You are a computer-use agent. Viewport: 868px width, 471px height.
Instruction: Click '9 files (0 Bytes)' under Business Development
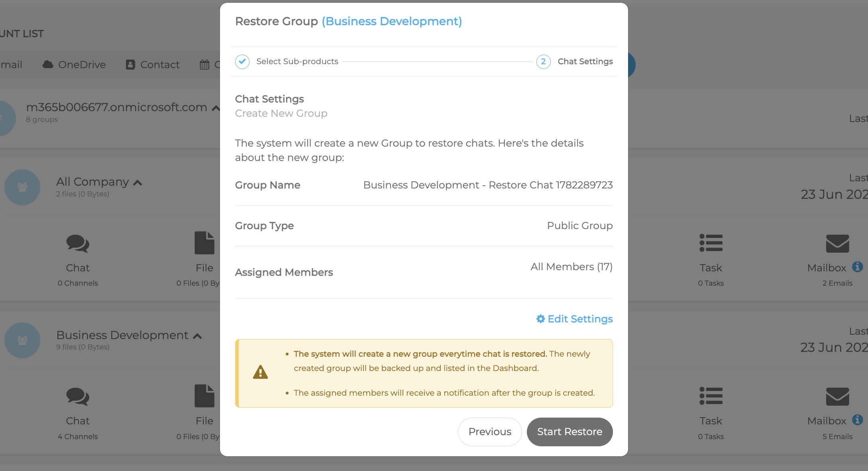(82, 347)
